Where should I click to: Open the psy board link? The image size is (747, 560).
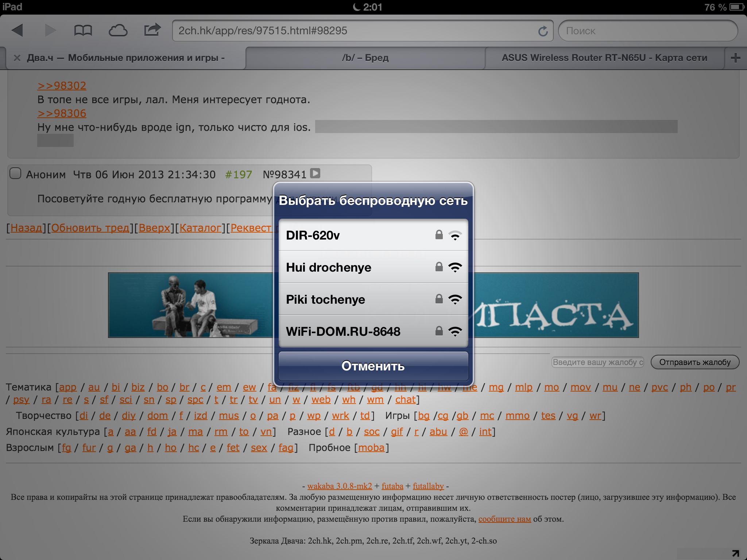21,400
